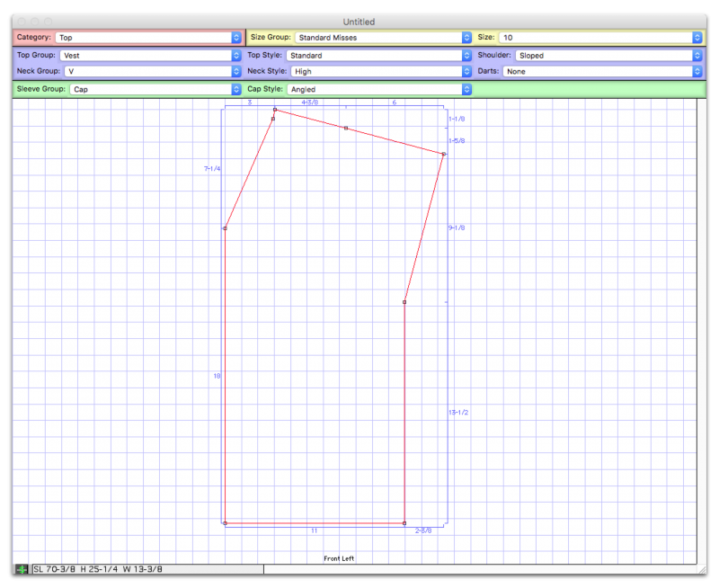Click the 18 center front length dimension

click(x=217, y=376)
